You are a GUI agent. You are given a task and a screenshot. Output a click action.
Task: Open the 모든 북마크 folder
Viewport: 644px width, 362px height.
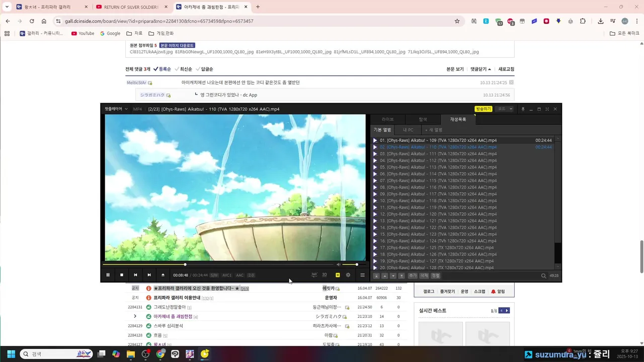624,33
